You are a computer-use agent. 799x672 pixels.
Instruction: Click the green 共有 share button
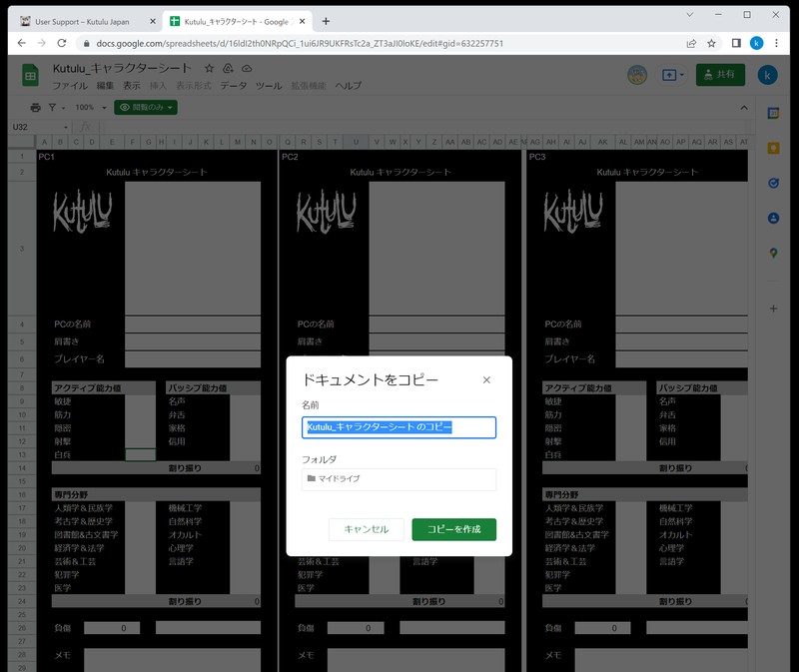[720, 75]
